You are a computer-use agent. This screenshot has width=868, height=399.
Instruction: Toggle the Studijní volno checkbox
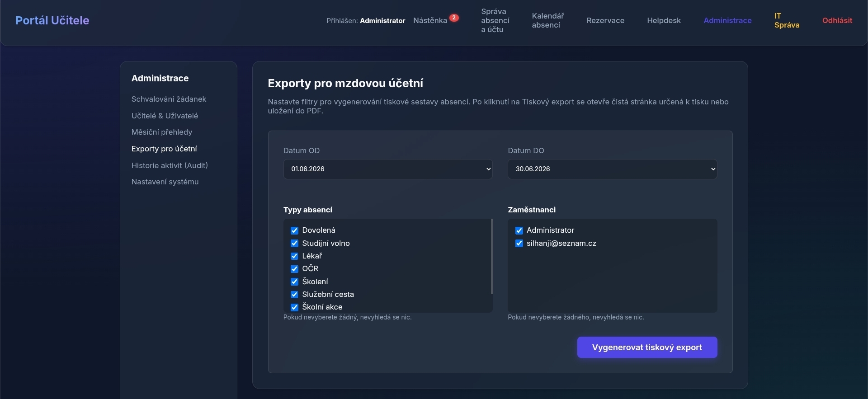click(294, 243)
